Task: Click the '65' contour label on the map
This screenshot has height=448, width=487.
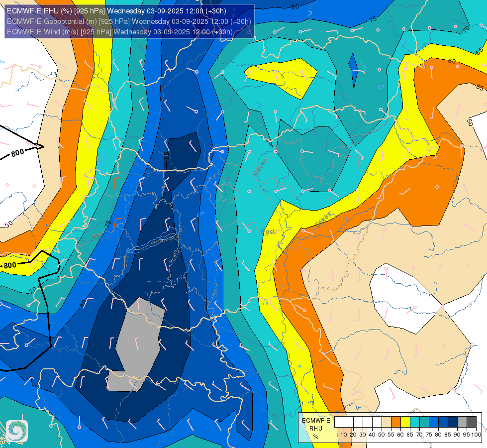Action: (x=479, y=51)
